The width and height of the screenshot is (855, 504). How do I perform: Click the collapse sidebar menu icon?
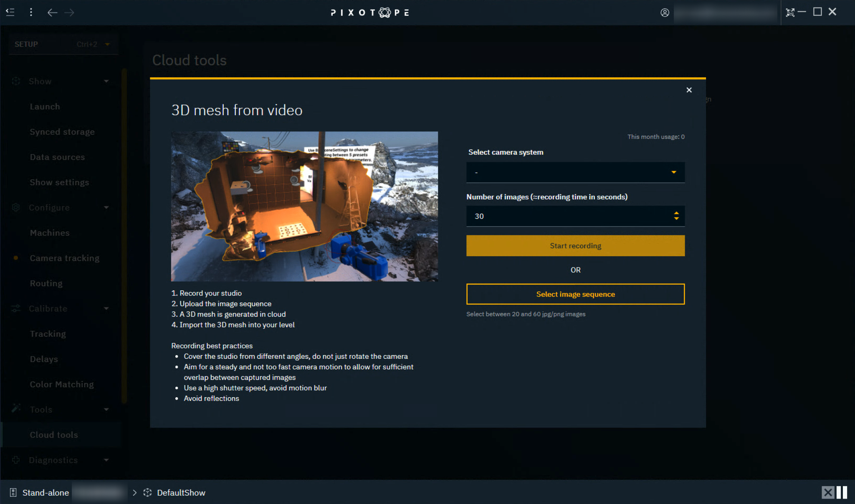pyautogui.click(x=10, y=12)
